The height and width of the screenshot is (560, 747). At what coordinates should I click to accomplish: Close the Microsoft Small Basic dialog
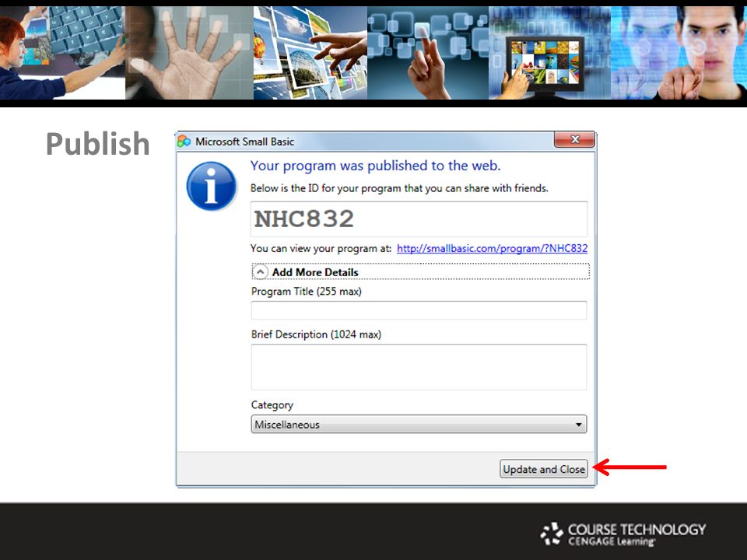tap(574, 139)
